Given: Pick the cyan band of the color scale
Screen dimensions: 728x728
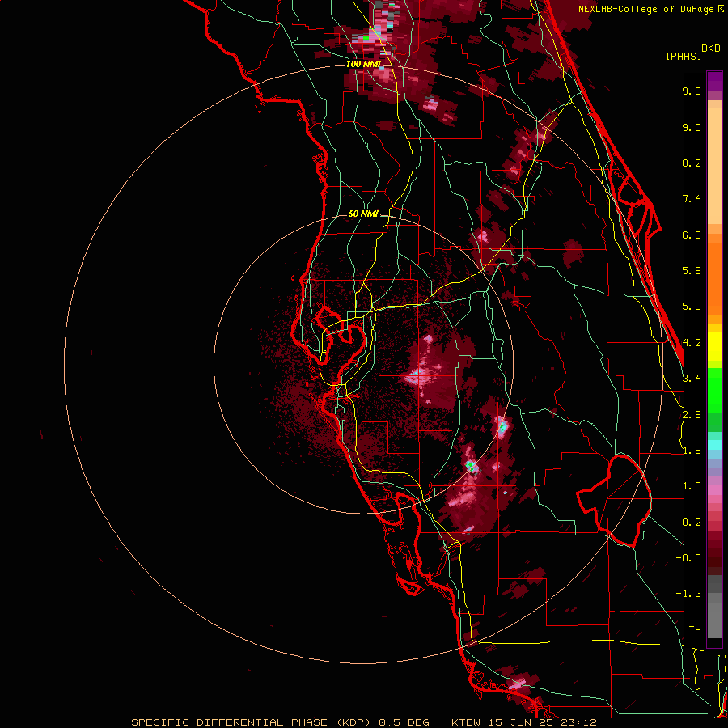Looking at the screenshot, I should [x=714, y=445].
